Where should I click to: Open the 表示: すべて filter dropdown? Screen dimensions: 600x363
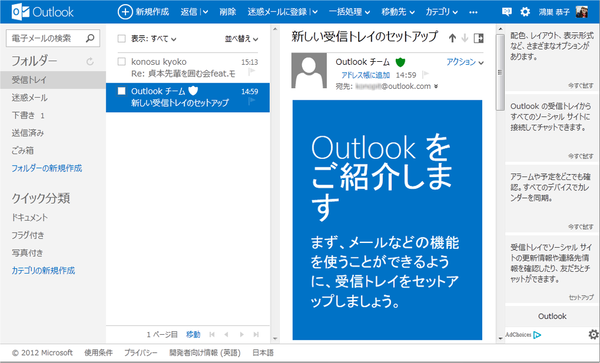pos(154,39)
